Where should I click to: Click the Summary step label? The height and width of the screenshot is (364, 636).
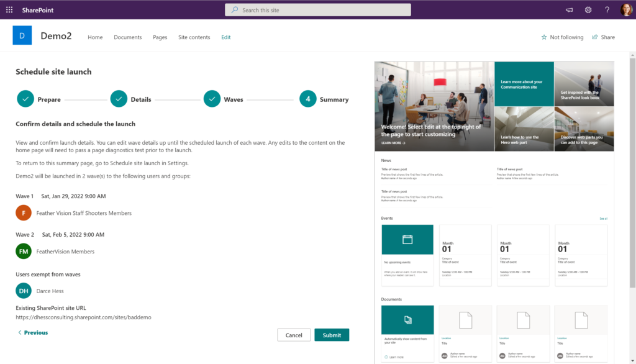pyautogui.click(x=334, y=99)
